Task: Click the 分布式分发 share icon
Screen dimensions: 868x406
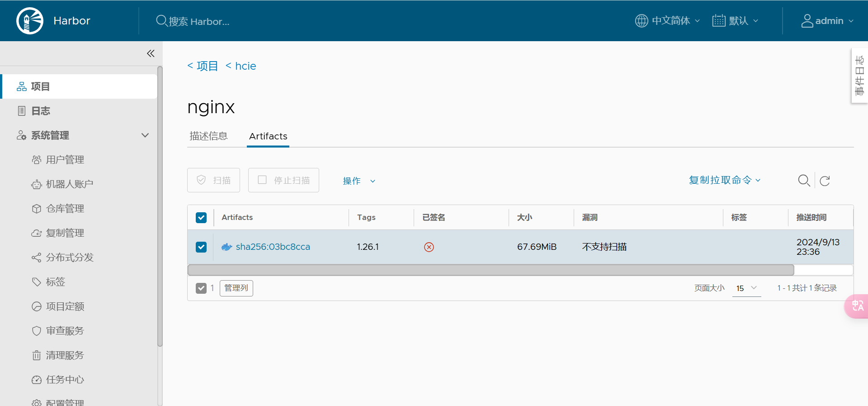Action: [x=37, y=258]
